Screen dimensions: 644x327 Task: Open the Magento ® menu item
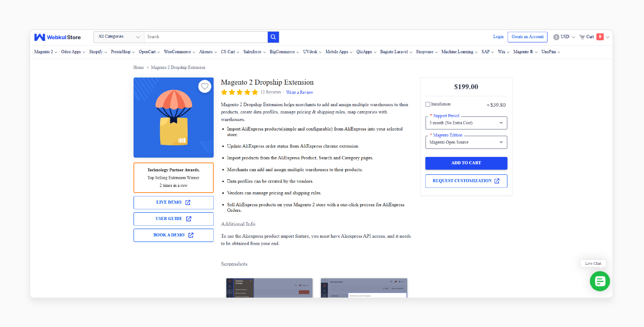[x=525, y=52]
